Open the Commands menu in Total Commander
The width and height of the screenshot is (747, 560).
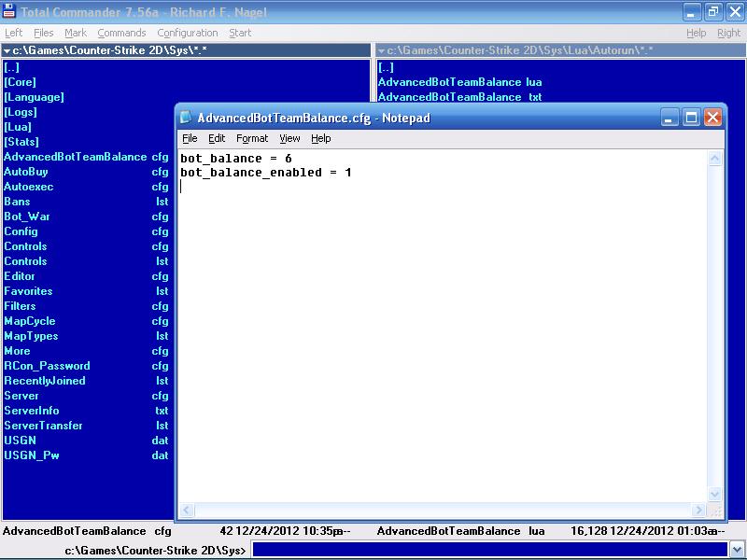coord(121,33)
